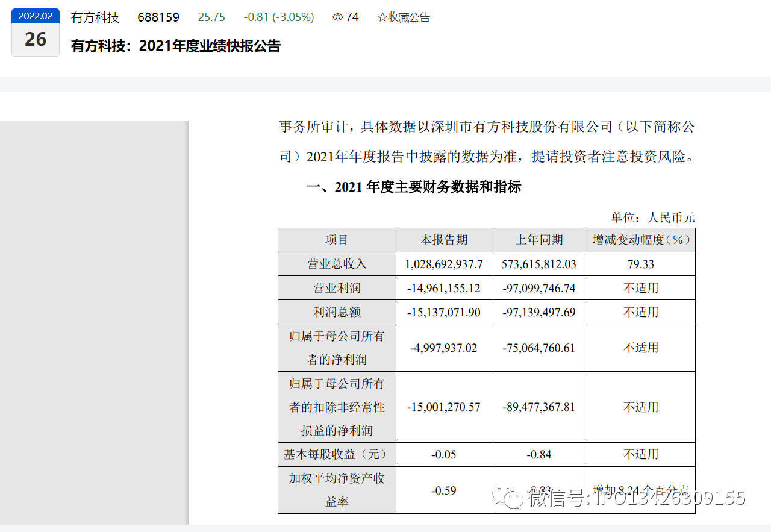The image size is (771, 532).
Task: Click the view count number 74
Action: (x=352, y=17)
